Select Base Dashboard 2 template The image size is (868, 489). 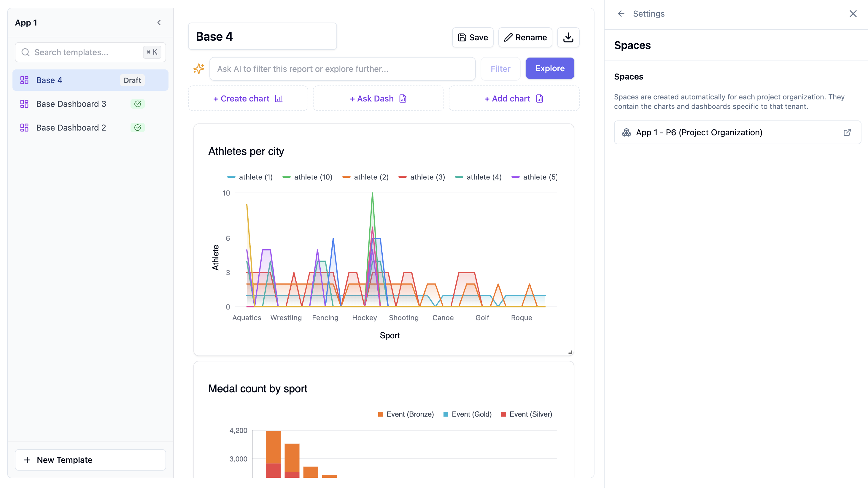(71, 128)
